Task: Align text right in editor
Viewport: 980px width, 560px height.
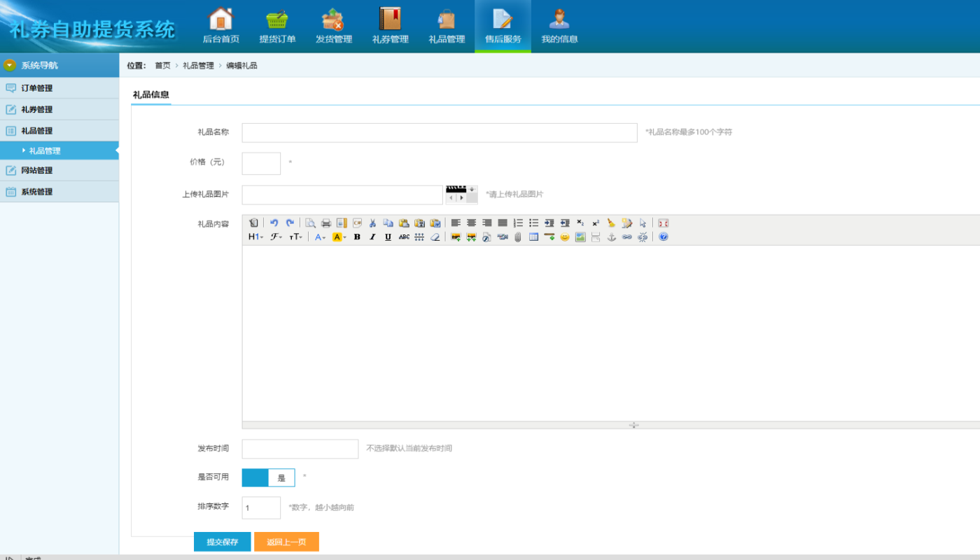Action: tap(487, 223)
